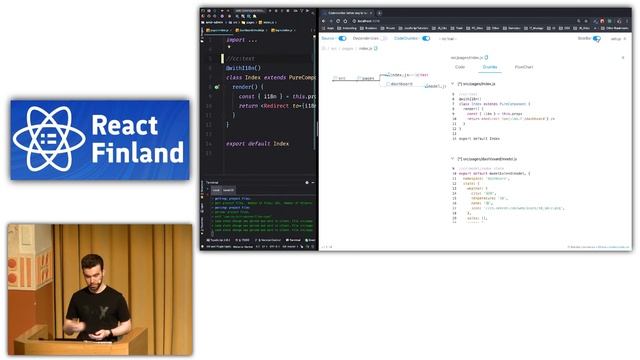This screenshot has width=640, height=360.
Task: Select the first Local terminal tab
Action: (216, 190)
